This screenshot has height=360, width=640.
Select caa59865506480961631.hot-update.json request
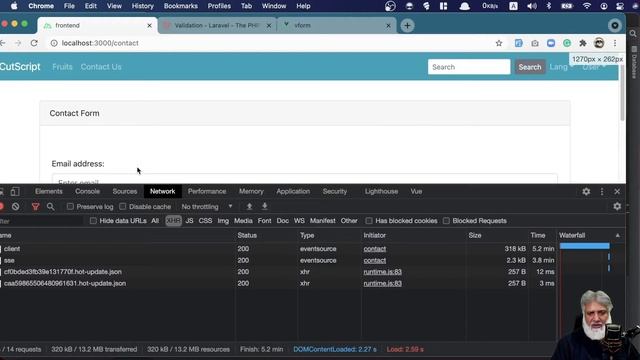point(278,283)
